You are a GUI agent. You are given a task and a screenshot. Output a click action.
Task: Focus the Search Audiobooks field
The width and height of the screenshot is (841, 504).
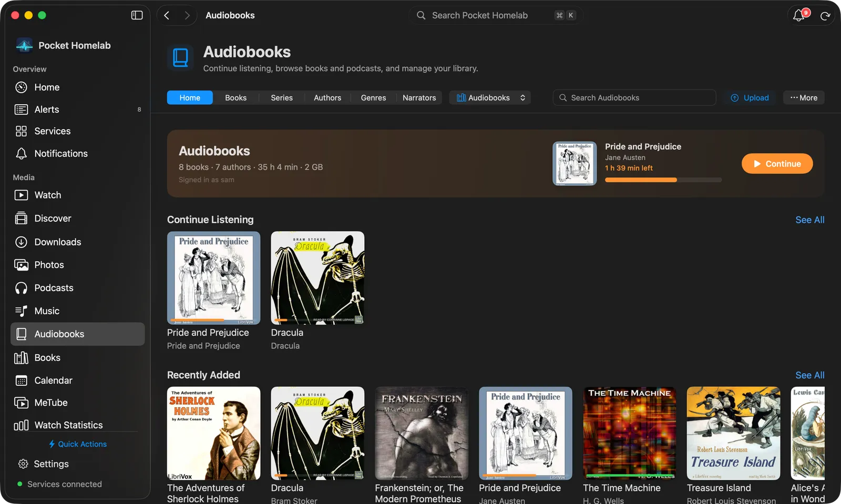(x=634, y=98)
